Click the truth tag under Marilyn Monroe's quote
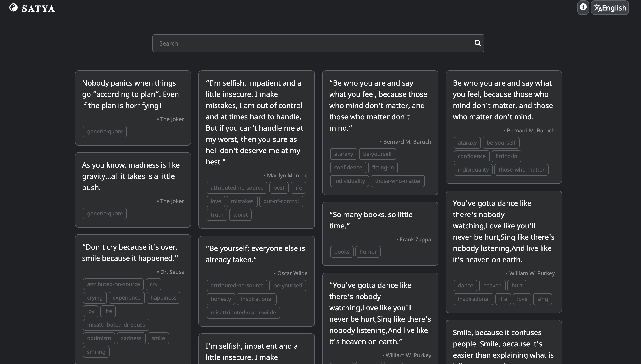The width and height of the screenshot is (641, 364). pos(217,214)
